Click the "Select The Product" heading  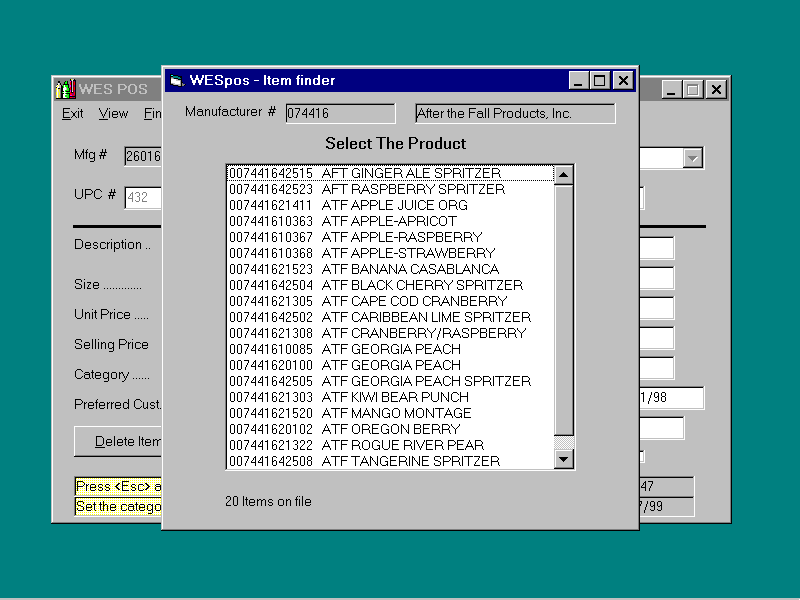coord(395,143)
